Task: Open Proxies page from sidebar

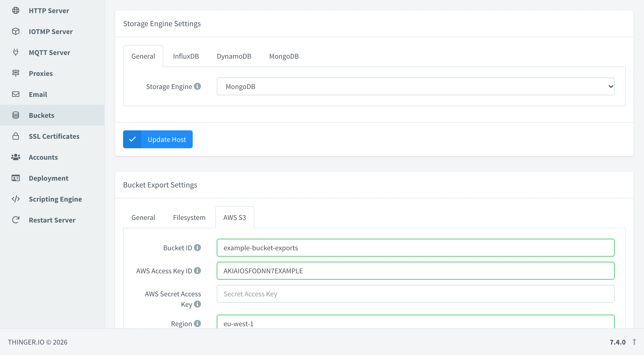Action: point(52,73)
